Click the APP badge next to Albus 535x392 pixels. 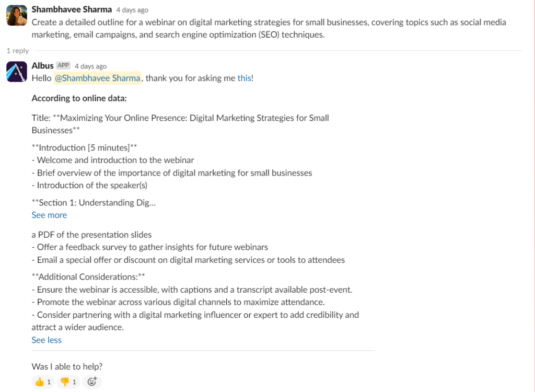(x=63, y=66)
